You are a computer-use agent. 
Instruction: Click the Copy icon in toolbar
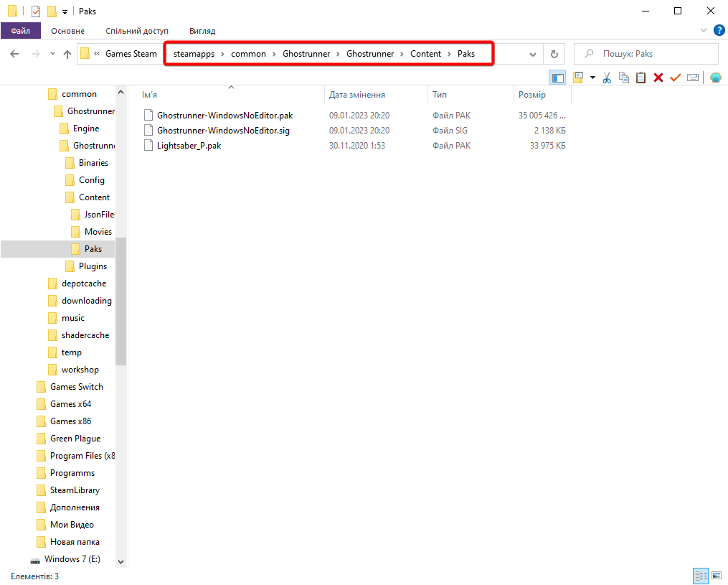pyautogui.click(x=624, y=78)
